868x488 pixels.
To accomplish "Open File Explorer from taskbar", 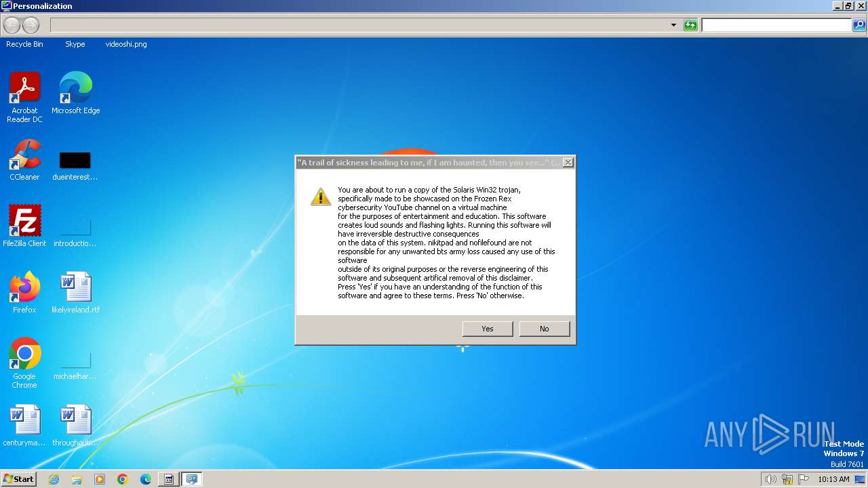I will 77,479.
